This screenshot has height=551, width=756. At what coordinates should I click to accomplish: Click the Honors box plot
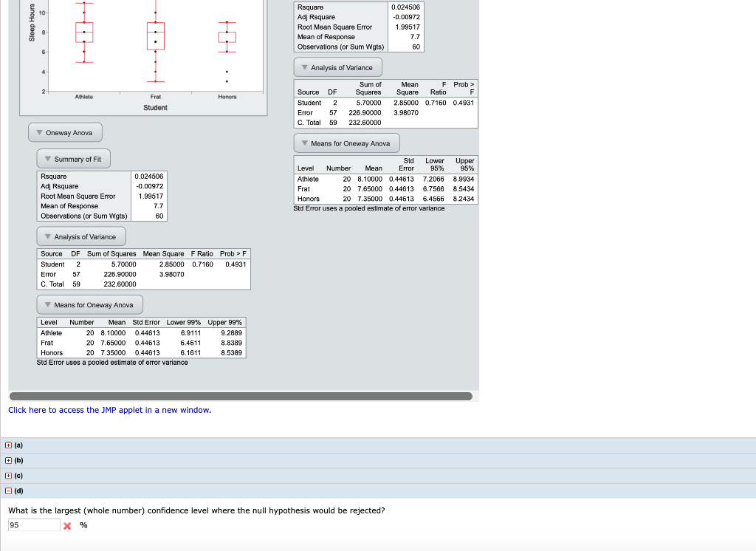(227, 37)
